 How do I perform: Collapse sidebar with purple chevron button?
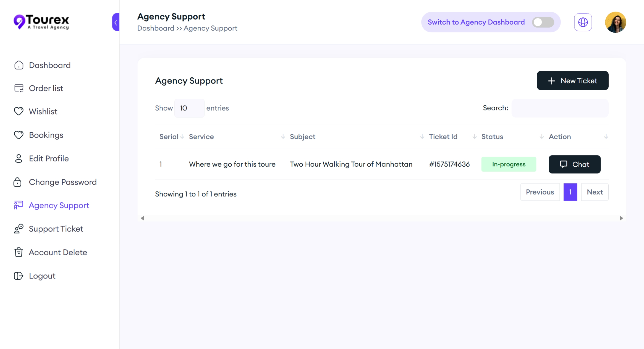tap(116, 22)
